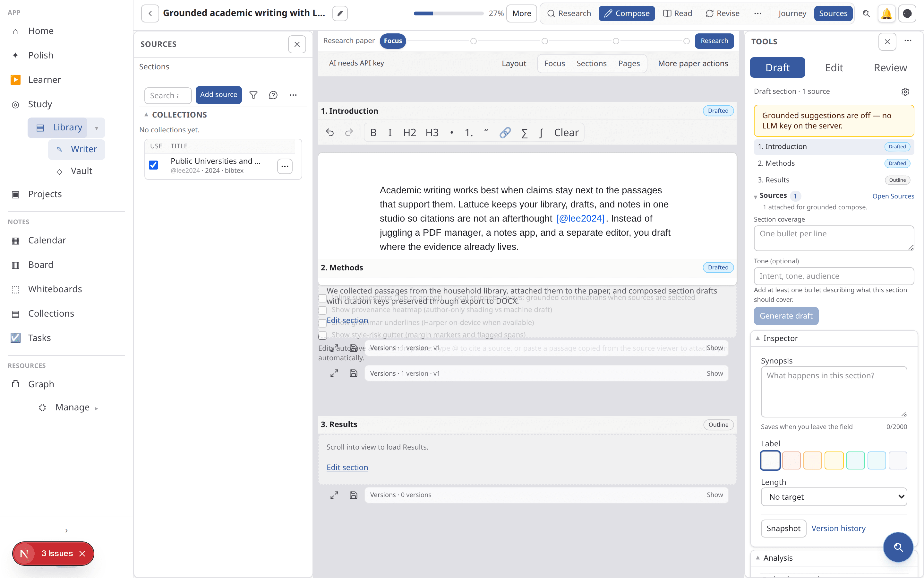The height and width of the screenshot is (578, 924).
Task: Open the sources help chat icon
Action: click(x=273, y=95)
